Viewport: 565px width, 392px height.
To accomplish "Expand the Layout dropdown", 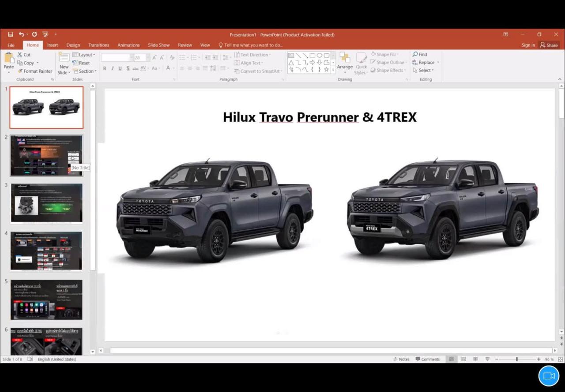I will click(84, 55).
